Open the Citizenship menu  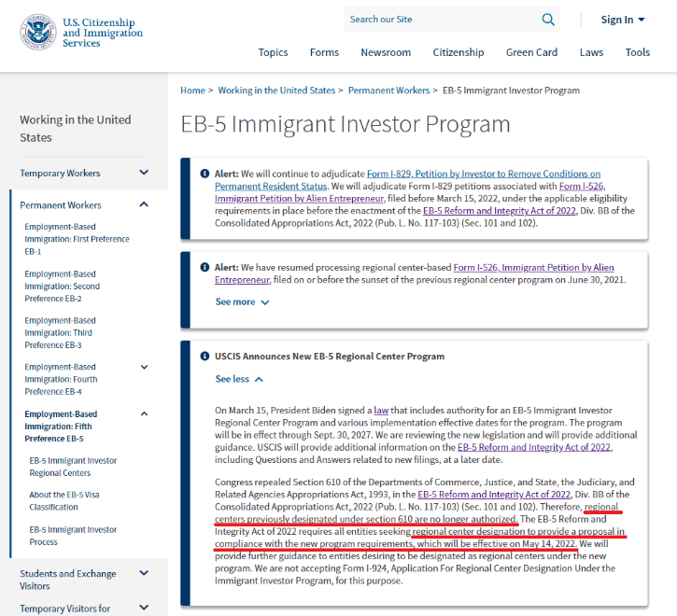coord(458,52)
